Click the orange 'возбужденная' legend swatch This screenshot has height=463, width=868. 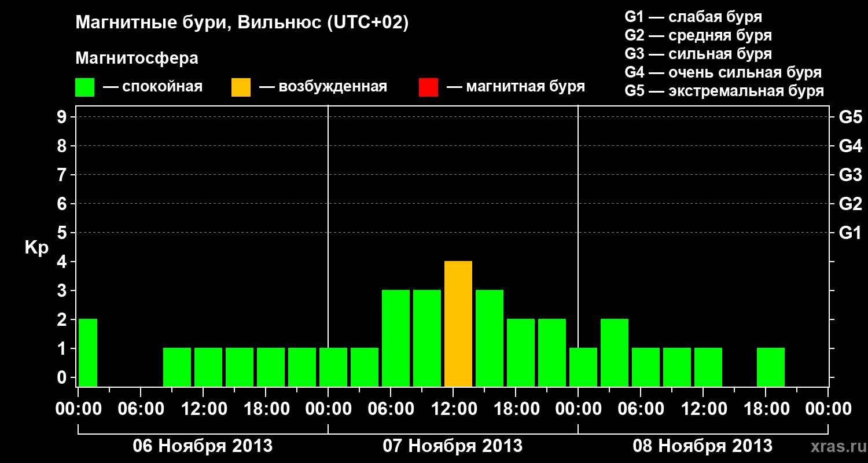point(241,87)
